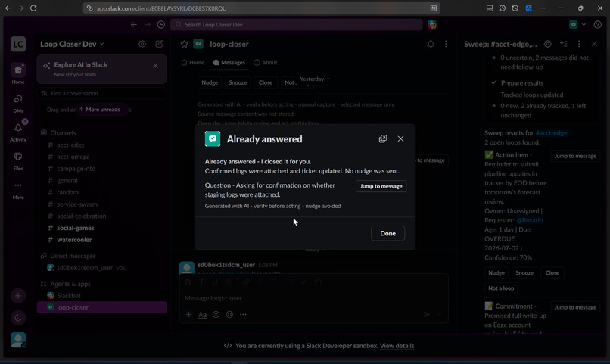Viewport: 610px width, 364px height.
Task: Click the mention @ icon in composer
Action: coord(229,314)
